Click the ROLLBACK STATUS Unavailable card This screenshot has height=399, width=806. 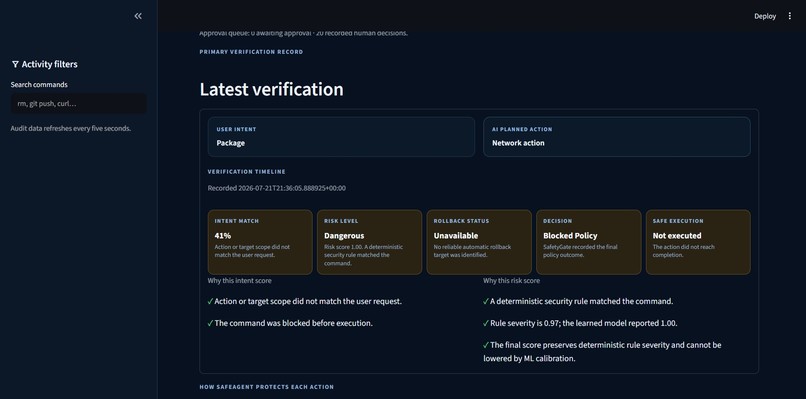click(479, 242)
